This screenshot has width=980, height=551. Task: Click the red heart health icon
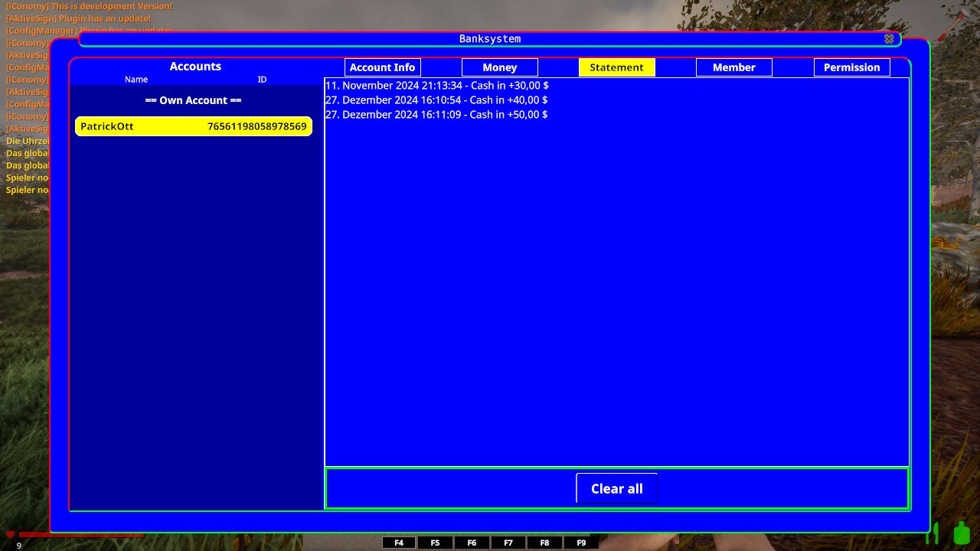pos(10,534)
